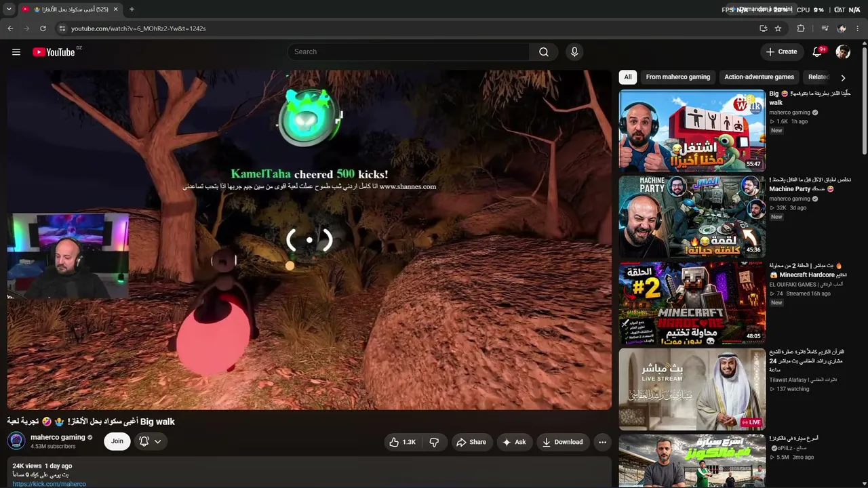Go back one page in browser
The width and height of the screenshot is (868, 488).
10,28
